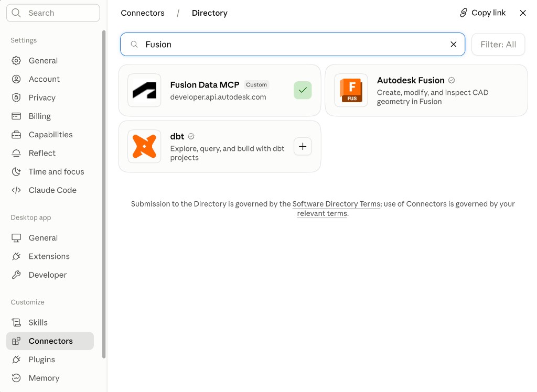Image resolution: width=537 pixels, height=392 pixels.
Task: Click into the Fusion directory search box
Action: tap(293, 45)
